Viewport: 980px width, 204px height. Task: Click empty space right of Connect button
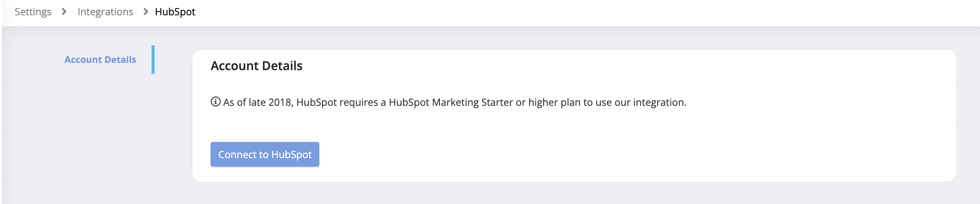(x=637, y=154)
